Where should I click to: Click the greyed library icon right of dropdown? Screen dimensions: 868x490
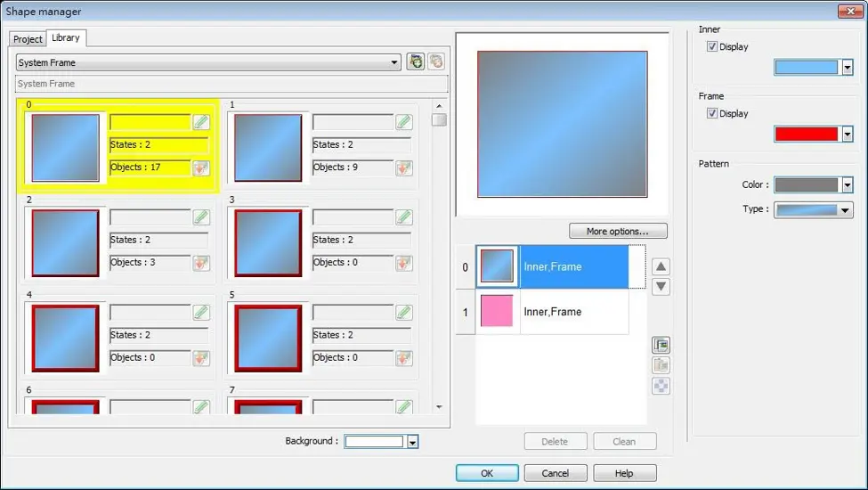pyautogui.click(x=436, y=61)
